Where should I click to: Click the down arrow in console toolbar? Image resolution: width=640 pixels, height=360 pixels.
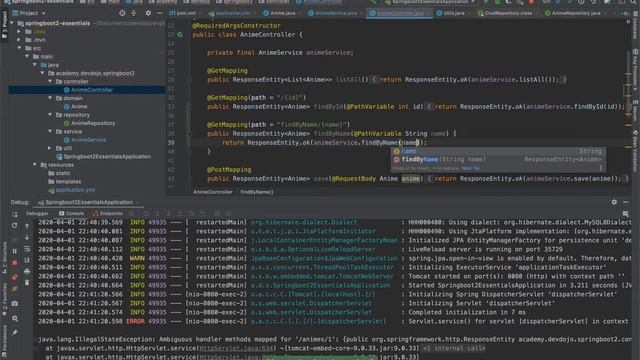[27, 237]
